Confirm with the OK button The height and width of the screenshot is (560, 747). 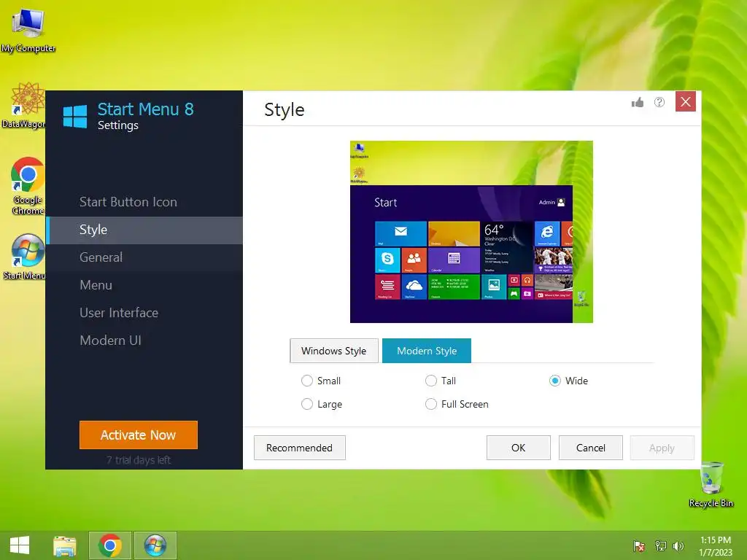pos(519,448)
